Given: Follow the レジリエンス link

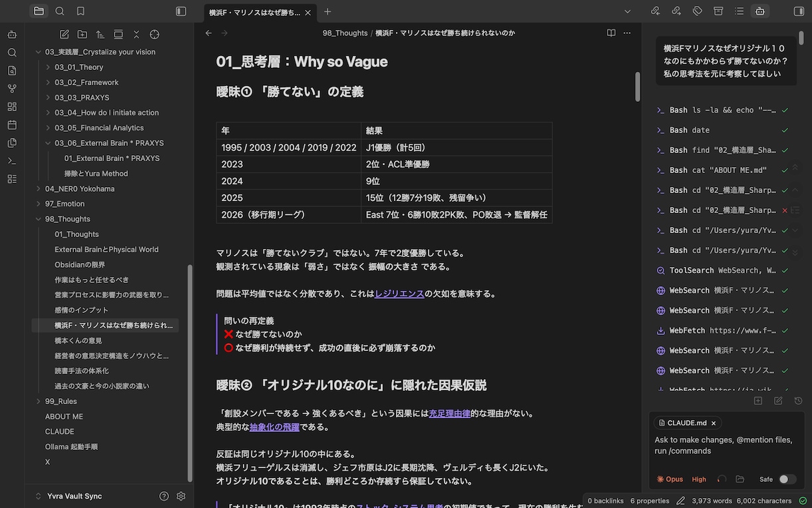Looking at the screenshot, I should click(399, 294).
